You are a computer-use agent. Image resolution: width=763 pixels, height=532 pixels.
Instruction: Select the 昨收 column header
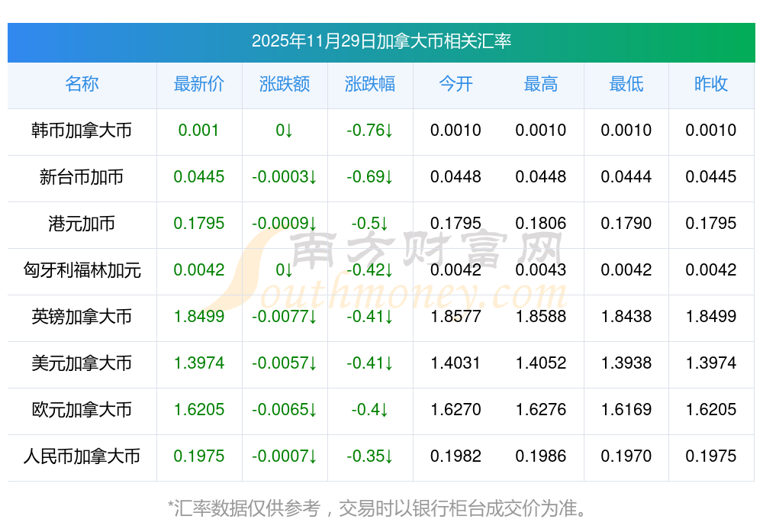711,84
